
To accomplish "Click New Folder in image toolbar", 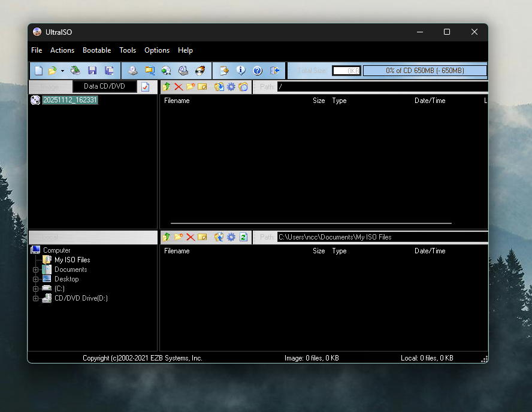I will pos(191,87).
